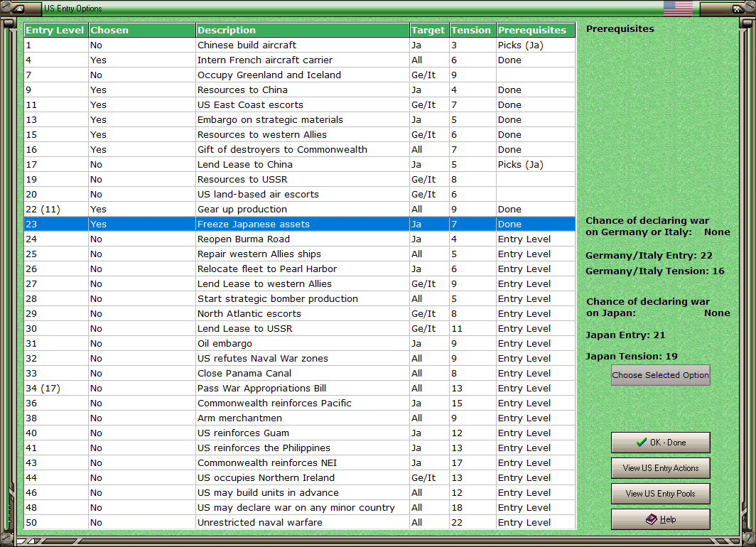This screenshot has width=756, height=547.
Task: Click the Chosen column header
Action: 142,30
